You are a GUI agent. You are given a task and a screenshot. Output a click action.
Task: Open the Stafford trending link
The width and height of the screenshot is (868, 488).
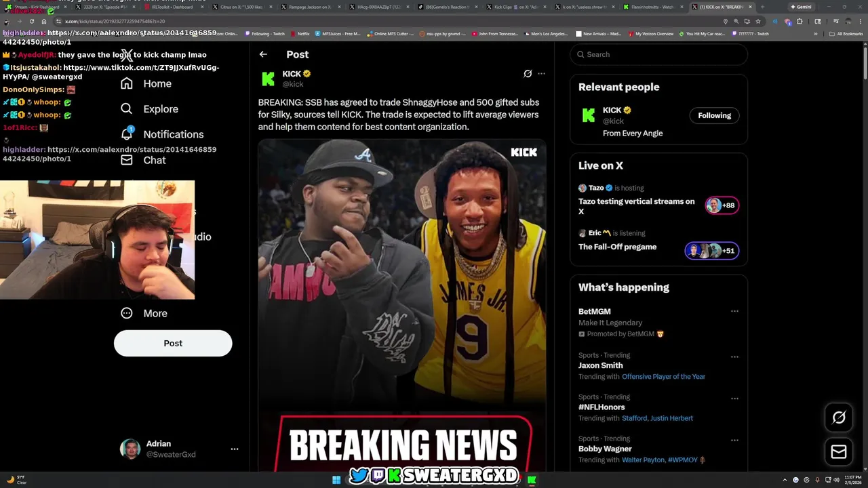click(634, 418)
